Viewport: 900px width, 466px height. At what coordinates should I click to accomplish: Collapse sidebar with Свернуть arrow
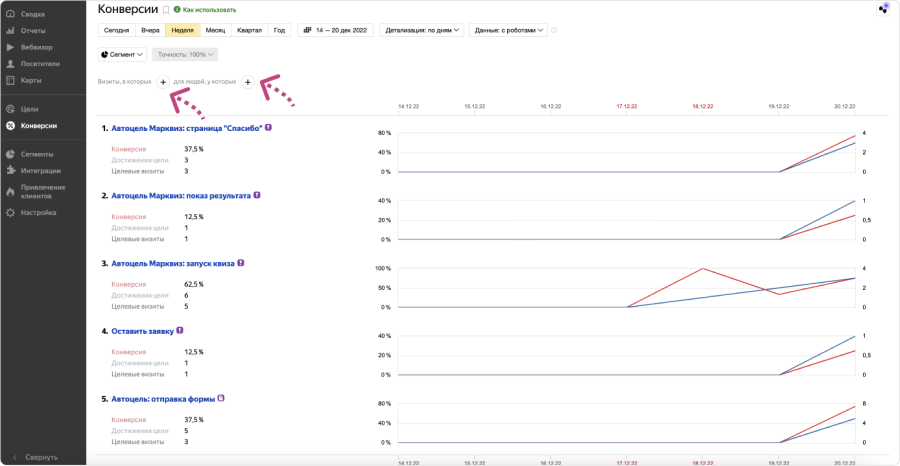click(x=15, y=457)
